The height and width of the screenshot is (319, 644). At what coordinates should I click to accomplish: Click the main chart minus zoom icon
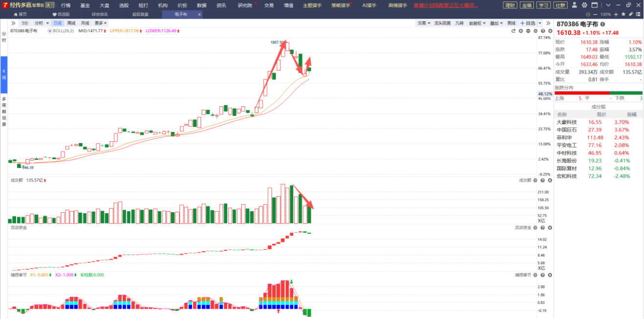pyautogui.click(x=528, y=31)
